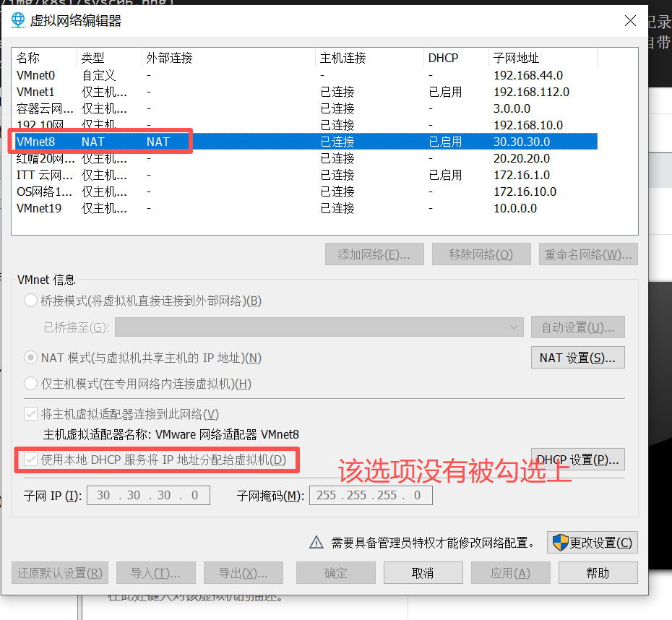The width and height of the screenshot is (672, 620).
Task: Toggle 将主机虚拟适配器连接到此网络 checkbox
Action: 30,414
